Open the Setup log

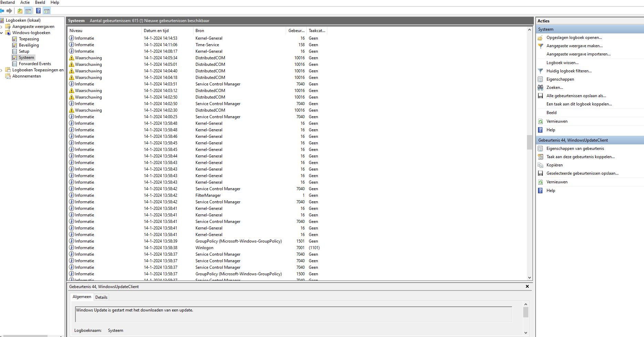(x=24, y=51)
